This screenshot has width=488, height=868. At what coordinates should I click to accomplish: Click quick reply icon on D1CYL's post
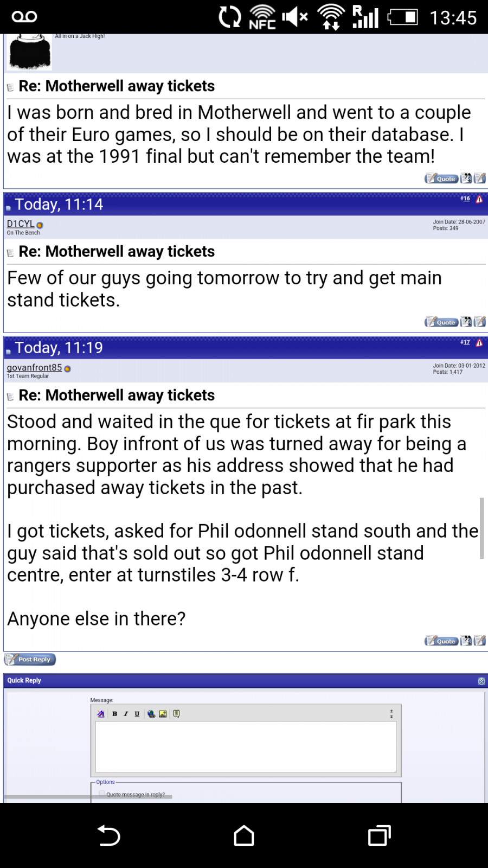[480, 322]
